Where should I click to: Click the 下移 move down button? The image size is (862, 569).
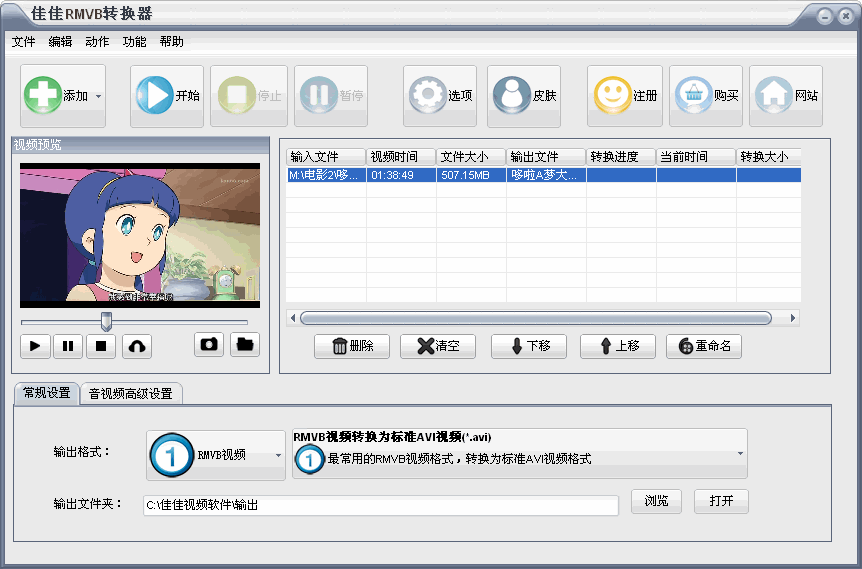(x=529, y=346)
